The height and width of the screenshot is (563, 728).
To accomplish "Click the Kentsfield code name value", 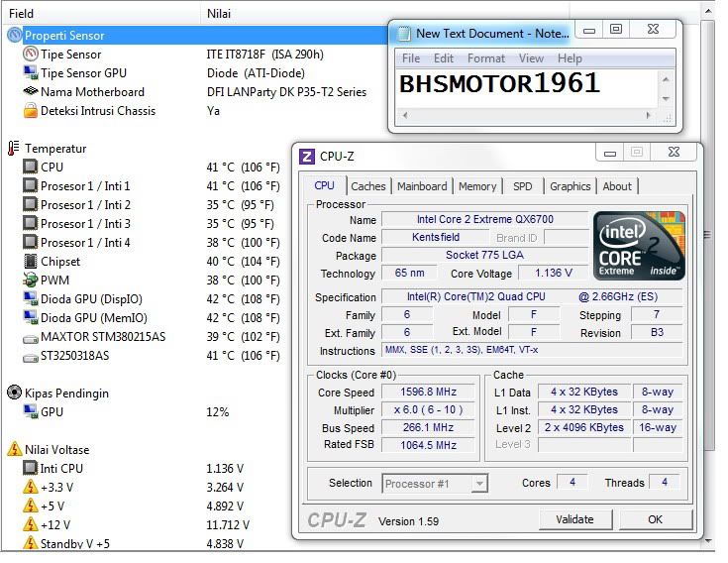I will [x=436, y=237].
